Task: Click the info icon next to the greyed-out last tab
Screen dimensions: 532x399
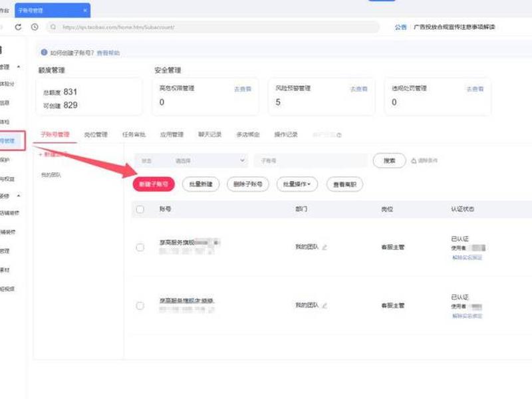Action: point(339,135)
